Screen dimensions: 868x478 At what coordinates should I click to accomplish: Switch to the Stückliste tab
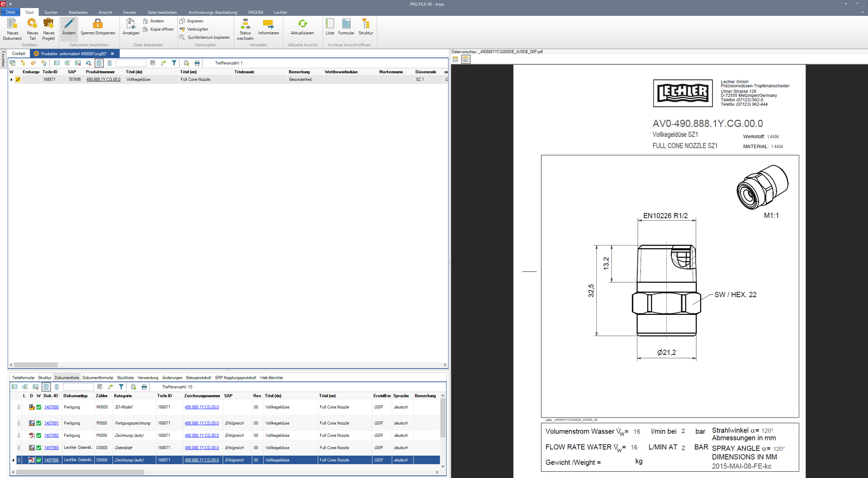(125, 378)
